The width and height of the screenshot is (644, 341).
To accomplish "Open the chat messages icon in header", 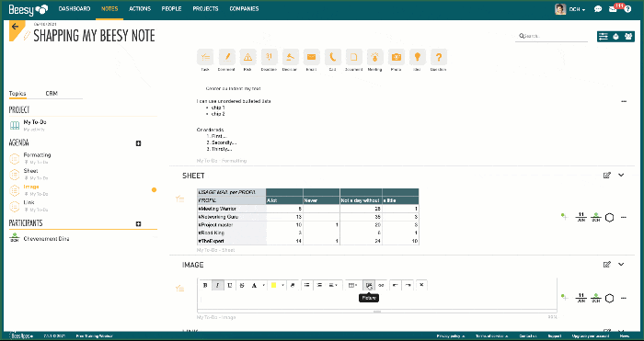I will (x=598, y=9).
